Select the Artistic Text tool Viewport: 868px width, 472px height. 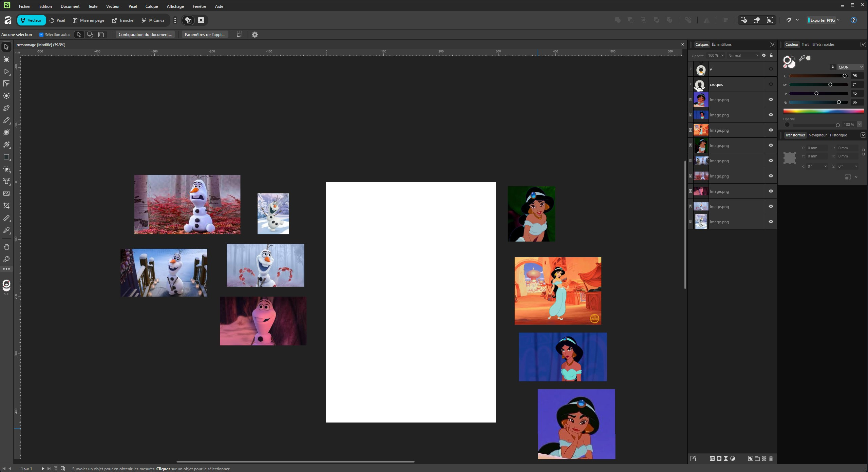pos(6,182)
